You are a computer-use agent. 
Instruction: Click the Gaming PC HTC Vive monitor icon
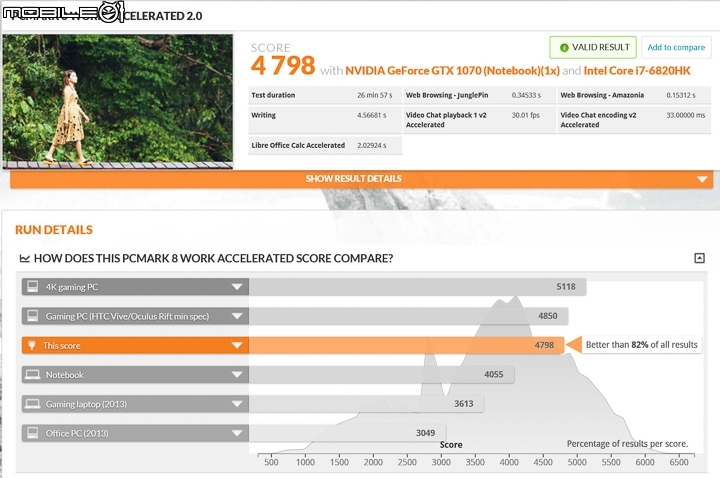[33, 316]
